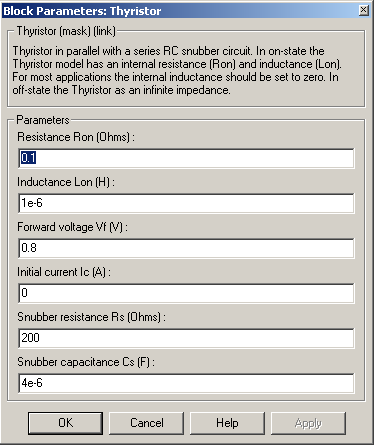Click the 200 snubber resistance value

coord(30,338)
